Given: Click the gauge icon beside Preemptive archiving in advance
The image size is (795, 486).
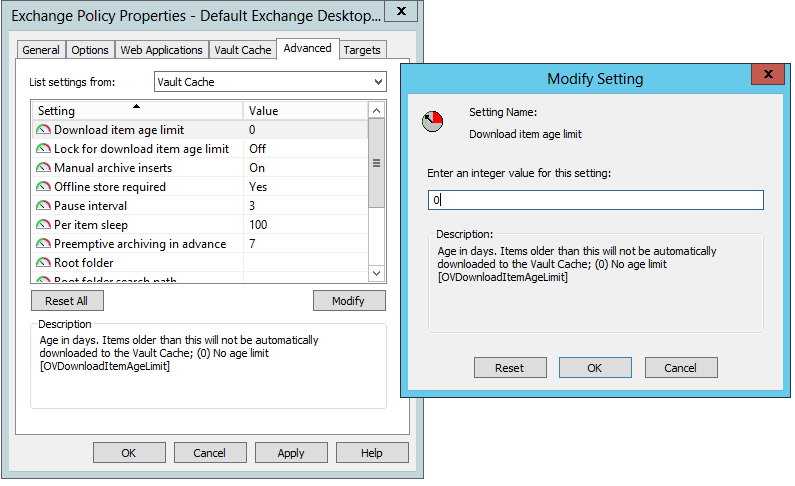Looking at the screenshot, I should tap(43, 244).
